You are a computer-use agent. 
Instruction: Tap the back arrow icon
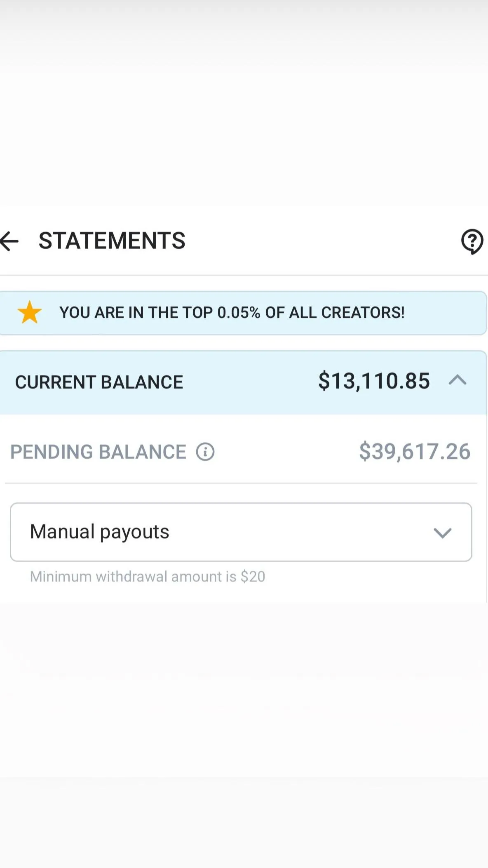(x=10, y=241)
